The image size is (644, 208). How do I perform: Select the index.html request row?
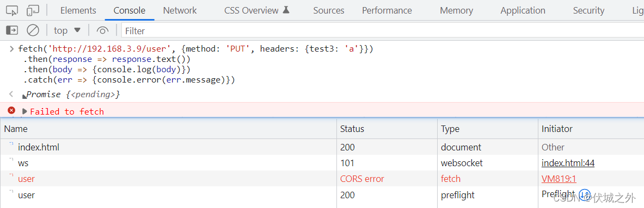click(322, 147)
